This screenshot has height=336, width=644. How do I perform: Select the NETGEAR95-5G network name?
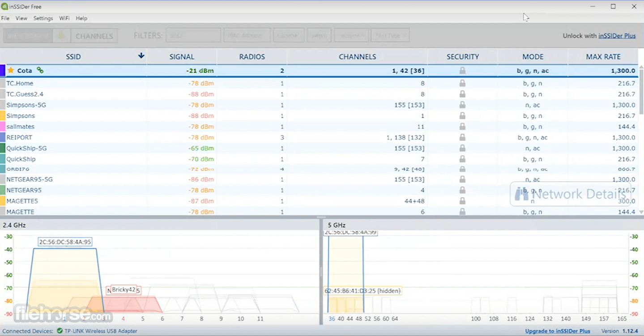[30, 179]
